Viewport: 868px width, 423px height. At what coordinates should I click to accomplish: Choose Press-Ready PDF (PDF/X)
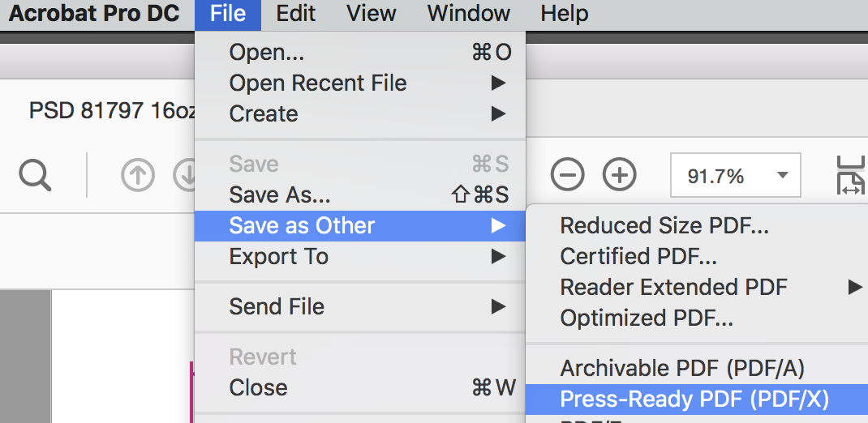pos(695,399)
